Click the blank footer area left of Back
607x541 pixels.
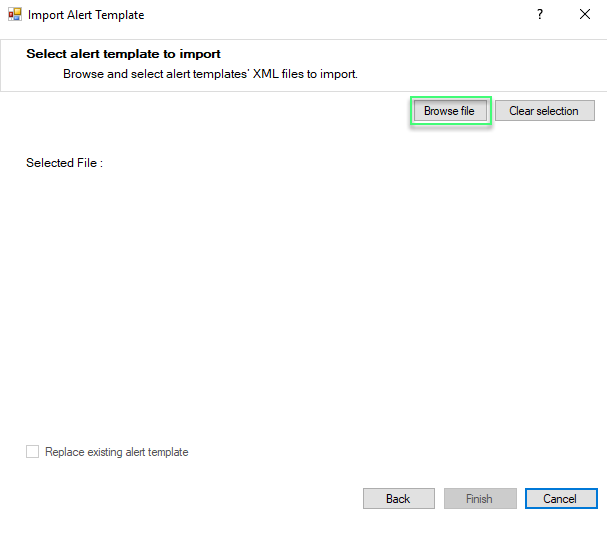point(180,498)
